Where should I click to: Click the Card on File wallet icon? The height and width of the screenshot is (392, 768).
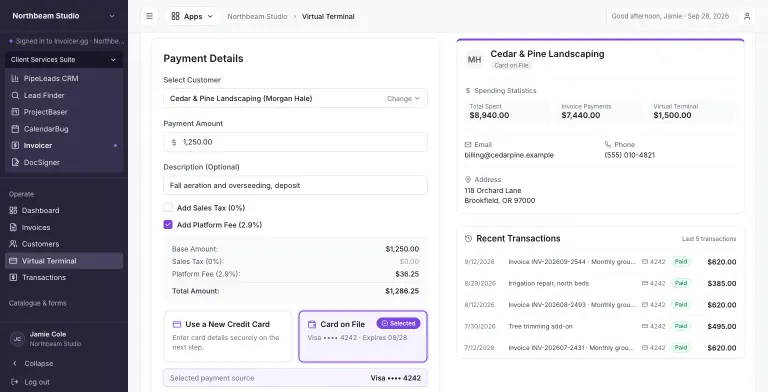[x=312, y=324]
